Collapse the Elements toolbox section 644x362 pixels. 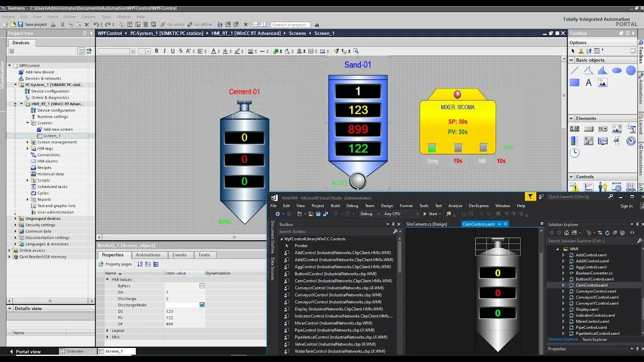[572, 118]
